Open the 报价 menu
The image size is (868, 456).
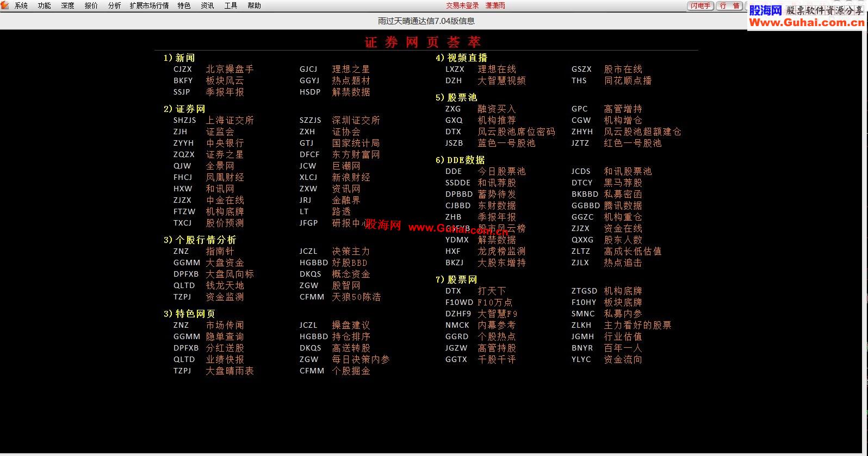(91, 5)
